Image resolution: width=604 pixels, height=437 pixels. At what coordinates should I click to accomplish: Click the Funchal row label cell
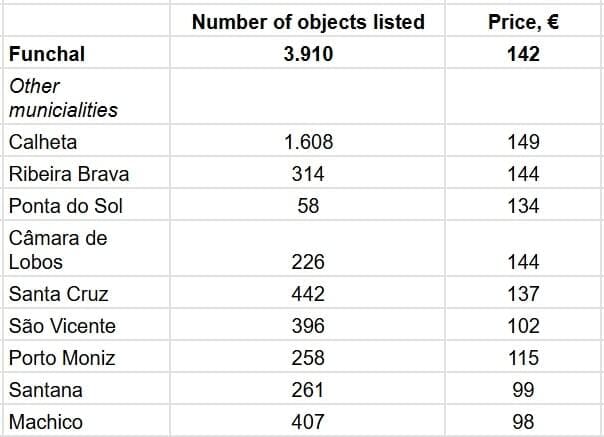click(x=47, y=54)
